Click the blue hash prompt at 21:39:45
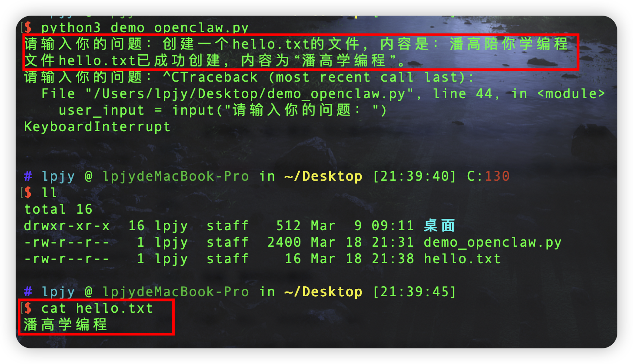The width and height of the screenshot is (633, 364). (x=28, y=292)
